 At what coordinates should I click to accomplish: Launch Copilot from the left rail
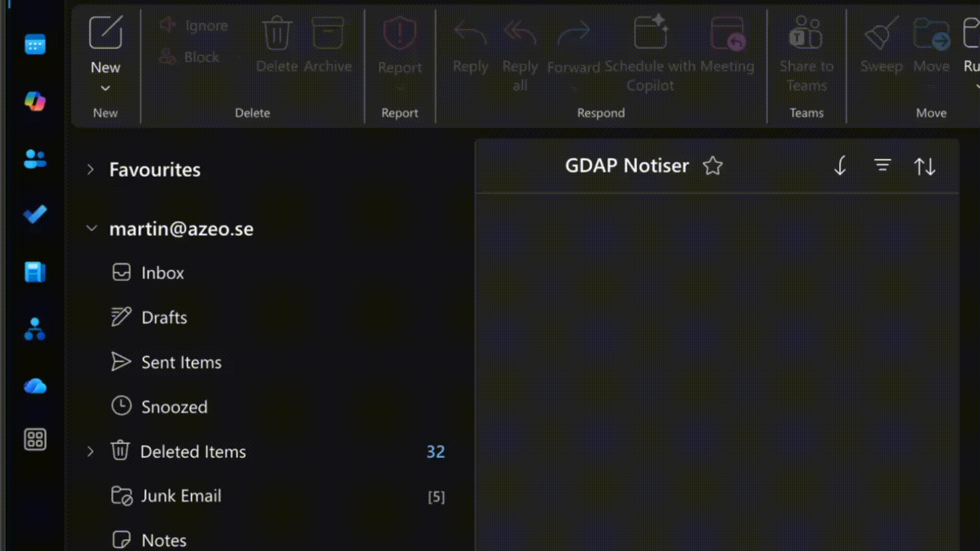(x=35, y=101)
